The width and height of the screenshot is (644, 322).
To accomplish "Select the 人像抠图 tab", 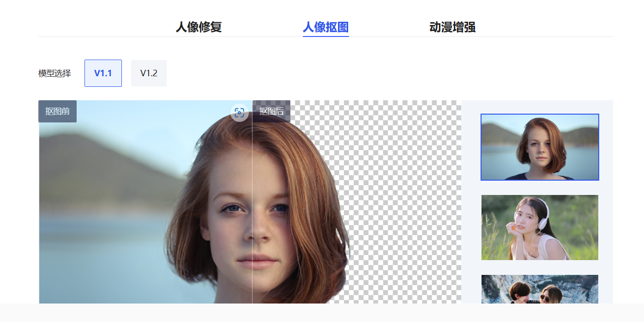I will 325,27.
